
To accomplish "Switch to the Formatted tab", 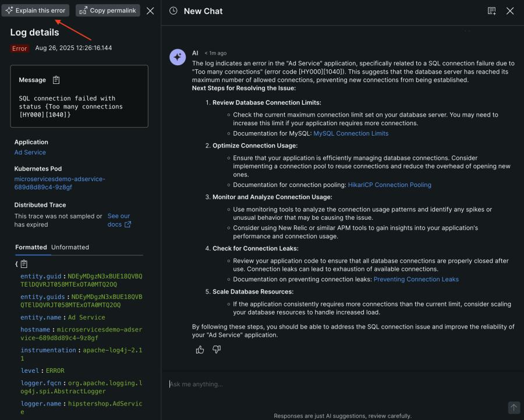I will (x=31, y=247).
